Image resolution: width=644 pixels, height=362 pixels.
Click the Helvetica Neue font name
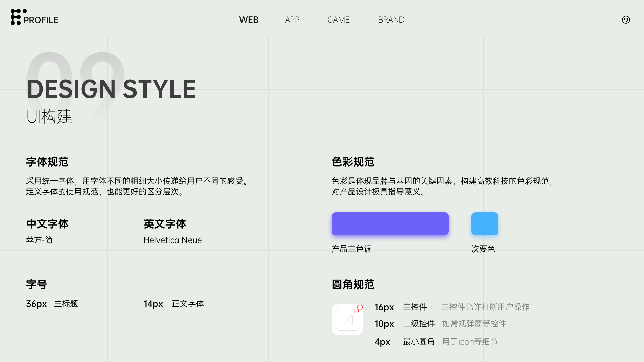click(172, 240)
